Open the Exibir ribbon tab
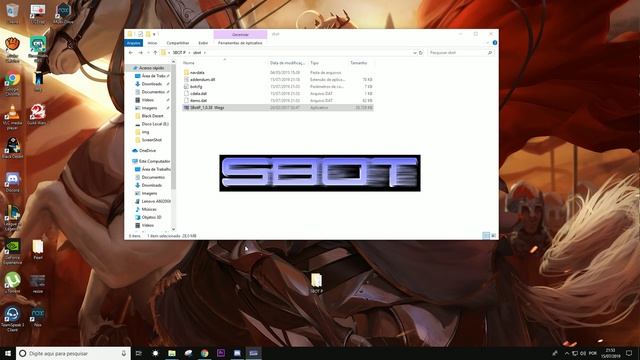Viewport: 640px width, 360px height. coord(203,43)
